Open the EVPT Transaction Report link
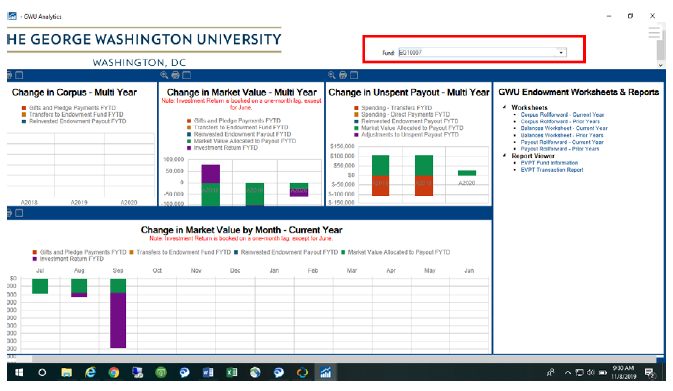Image resolution: width=673 pixels, height=391 pixels. coord(552,170)
